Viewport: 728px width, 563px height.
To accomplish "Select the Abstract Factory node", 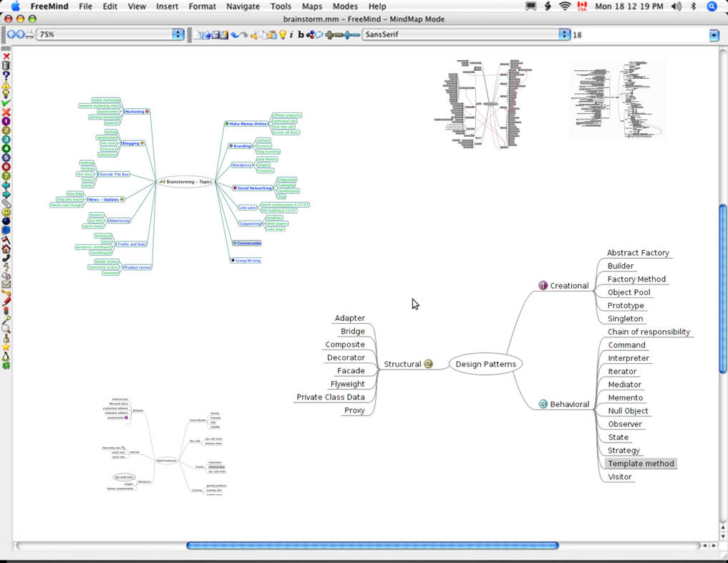I will [638, 253].
